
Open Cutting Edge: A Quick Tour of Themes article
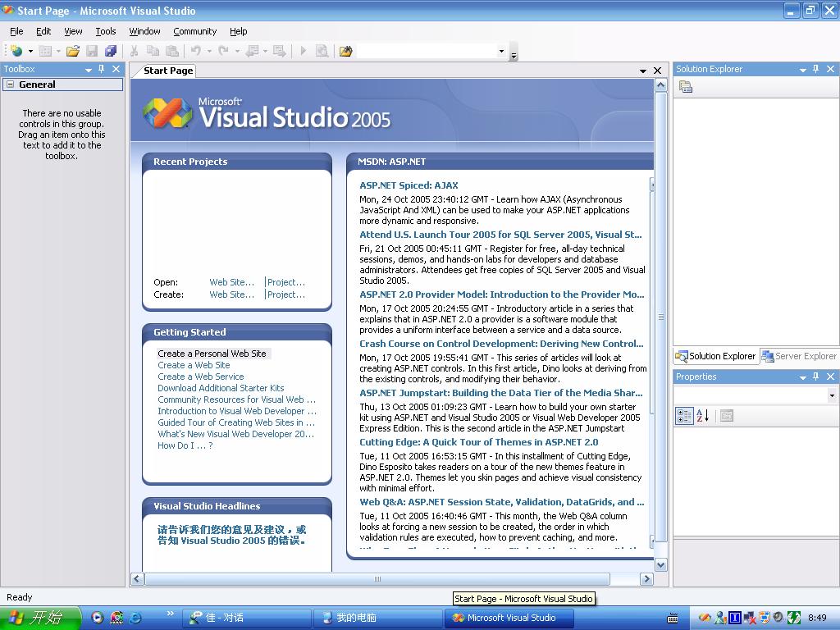[x=479, y=442]
